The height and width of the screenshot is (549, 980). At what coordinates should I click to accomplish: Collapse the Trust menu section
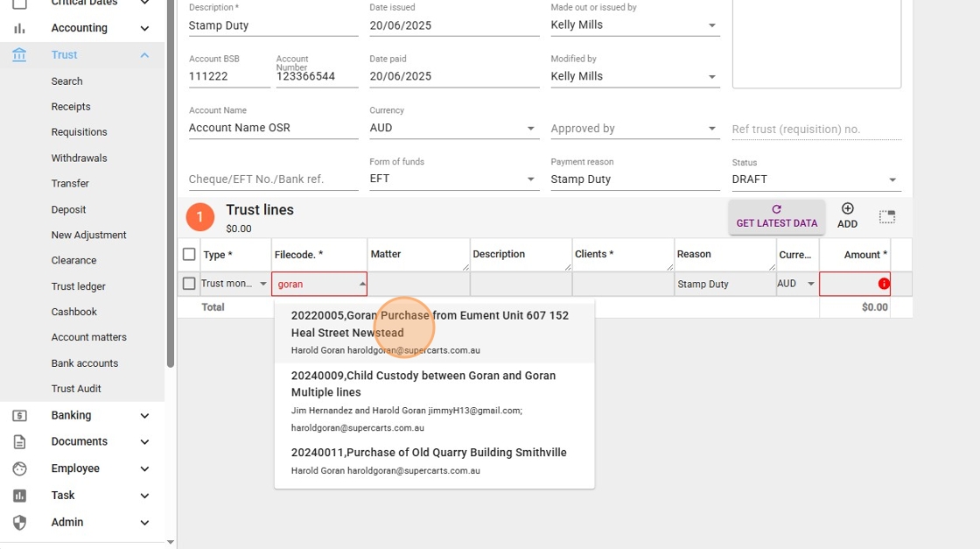[144, 55]
